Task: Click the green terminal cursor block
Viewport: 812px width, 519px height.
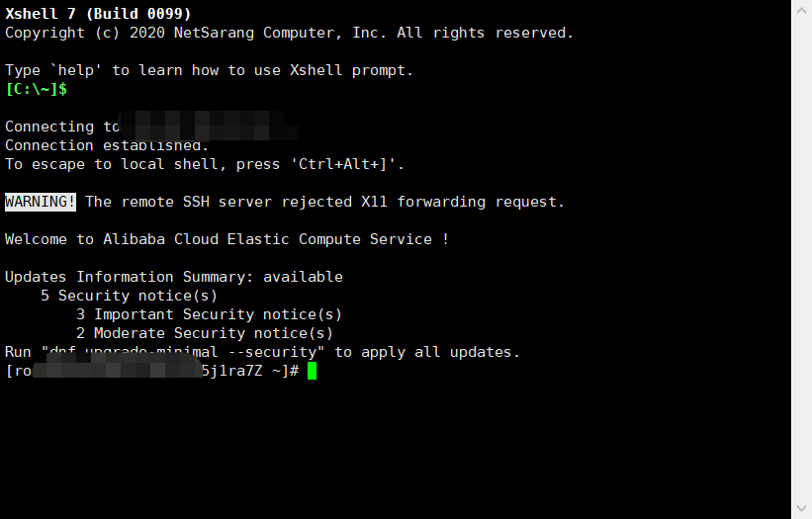Action: pyautogui.click(x=312, y=371)
